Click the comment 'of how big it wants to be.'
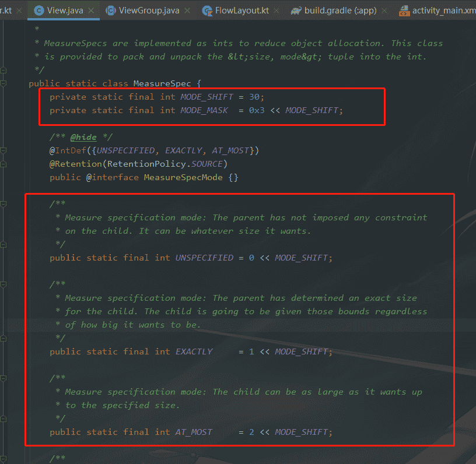 (133, 325)
